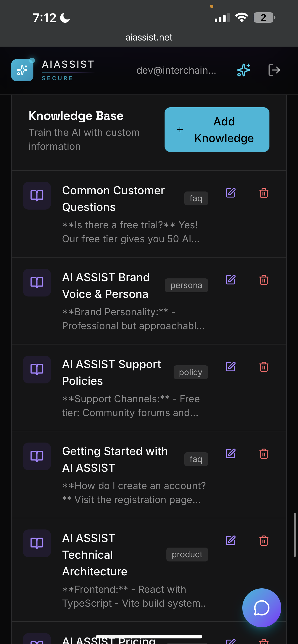Click the AIASSIST sparkle logo icon

tap(22, 70)
